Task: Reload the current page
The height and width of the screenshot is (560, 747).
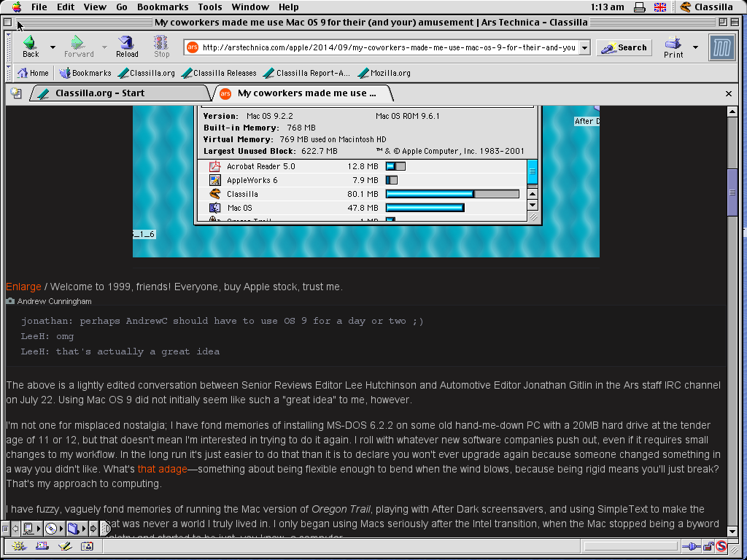Action: click(127, 47)
